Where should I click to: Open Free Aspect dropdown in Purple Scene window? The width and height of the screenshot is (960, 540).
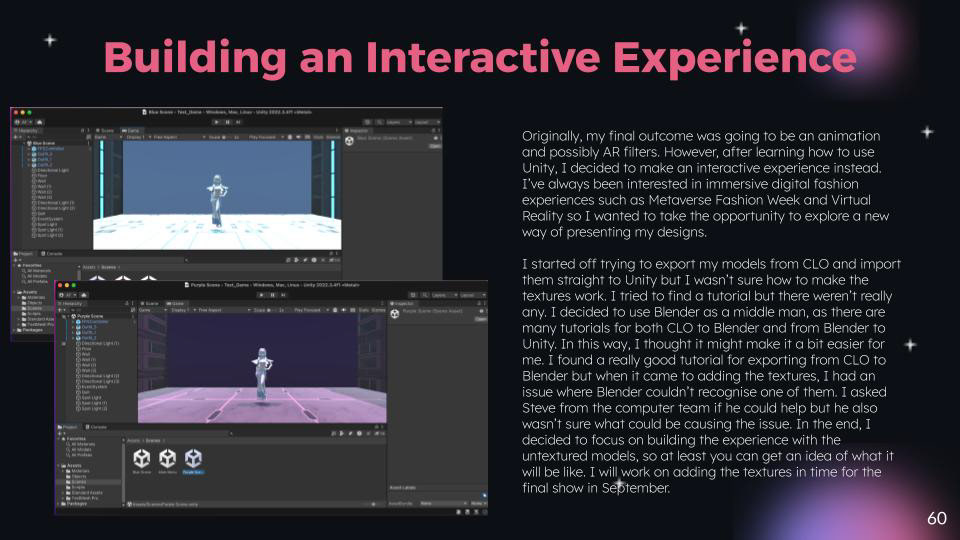[222, 310]
